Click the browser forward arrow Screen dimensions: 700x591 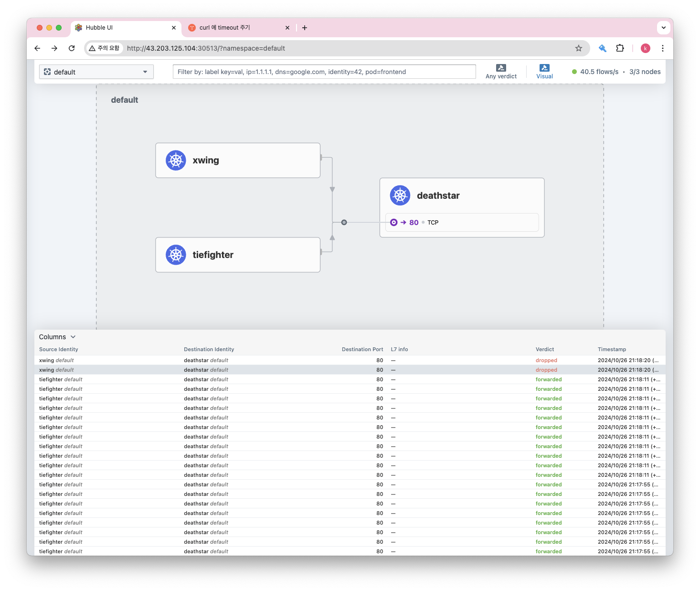tap(54, 48)
